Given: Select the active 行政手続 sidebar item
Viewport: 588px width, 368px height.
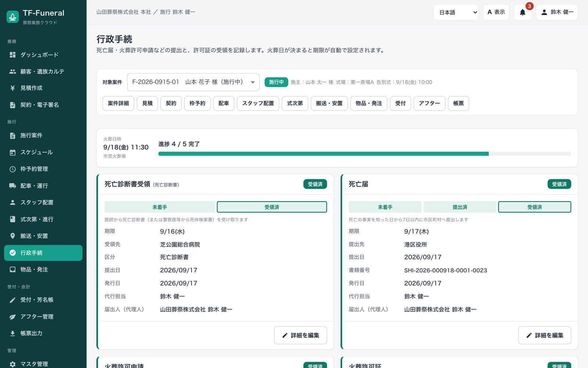Looking at the screenshot, I should point(43,253).
